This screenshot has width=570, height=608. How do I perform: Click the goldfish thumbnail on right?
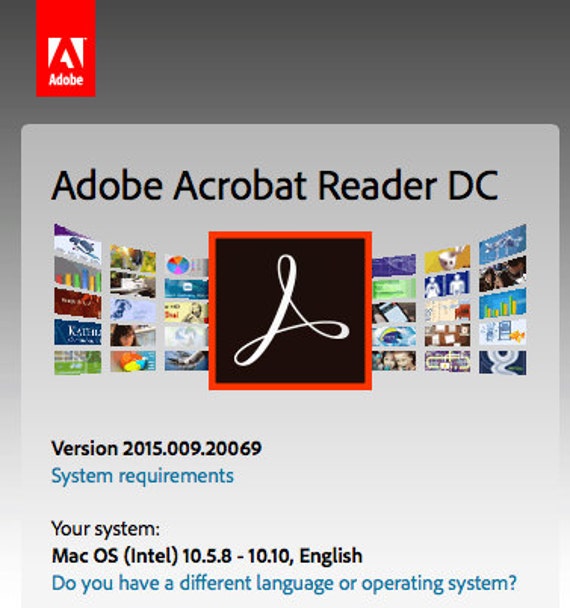(x=503, y=332)
